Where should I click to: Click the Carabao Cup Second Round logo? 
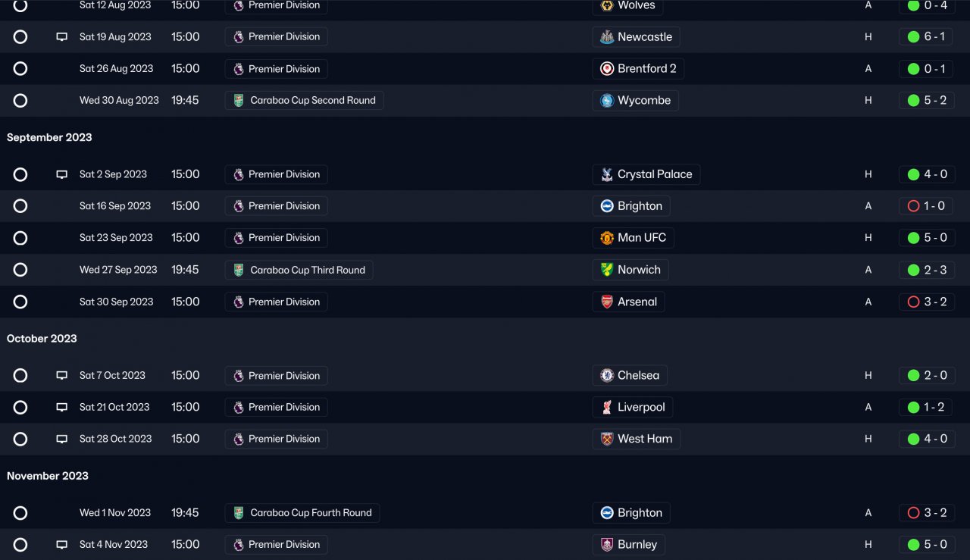239,101
